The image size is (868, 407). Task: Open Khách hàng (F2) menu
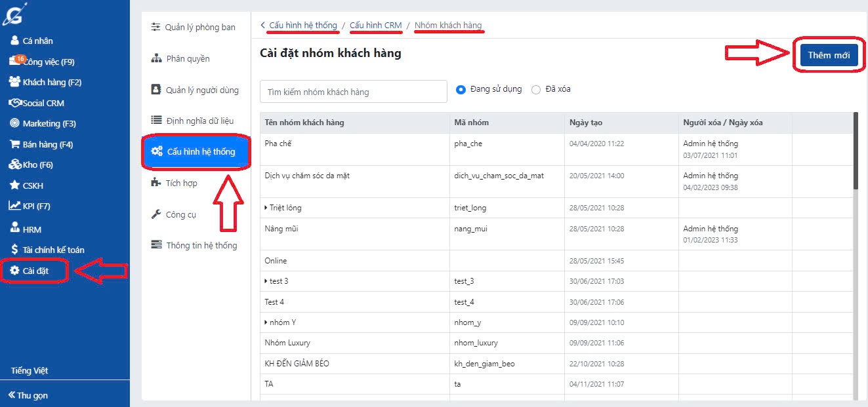pyautogui.click(x=52, y=82)
